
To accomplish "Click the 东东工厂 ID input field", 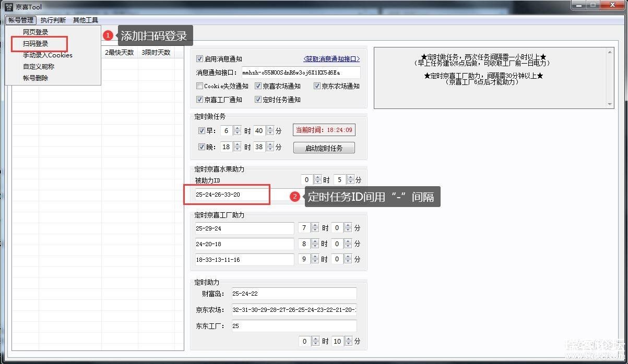I will 293,326.
